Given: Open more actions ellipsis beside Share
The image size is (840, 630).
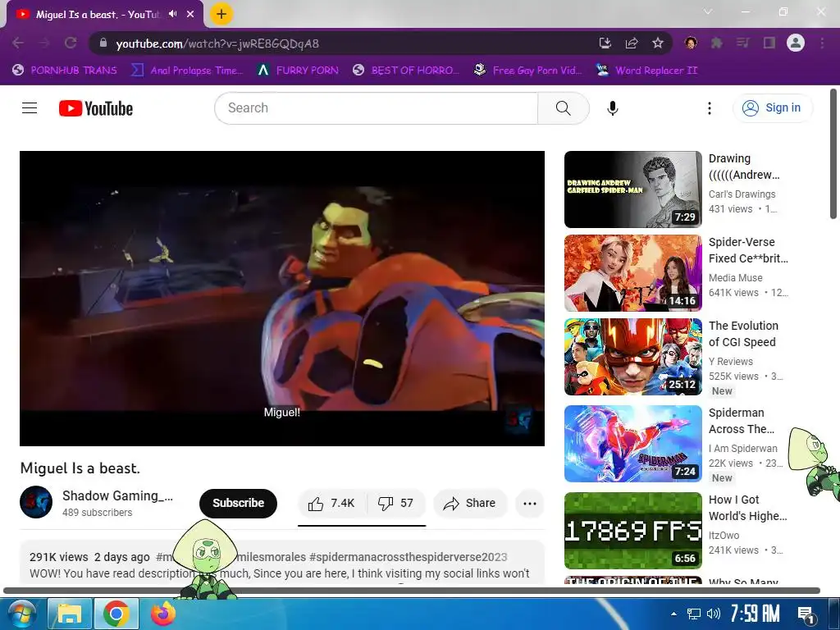Looking at the screenshot, I should [x=530, y=503].
